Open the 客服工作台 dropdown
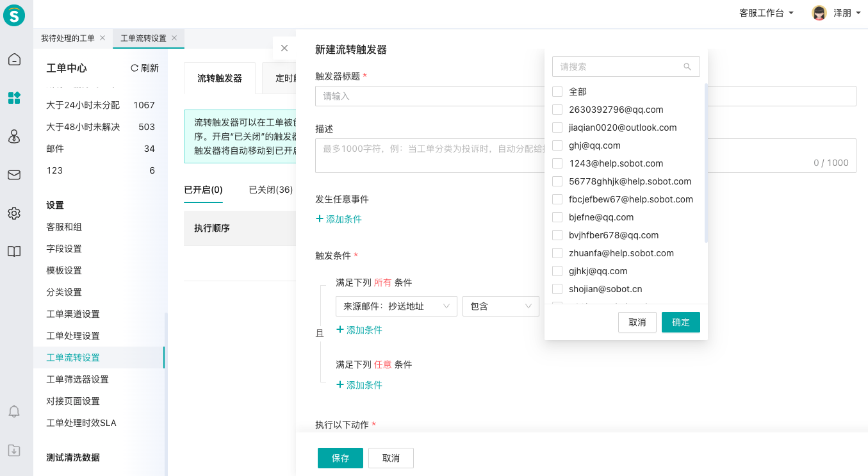Viewport: 868px width, 476px height. click(x=766, y=13)
